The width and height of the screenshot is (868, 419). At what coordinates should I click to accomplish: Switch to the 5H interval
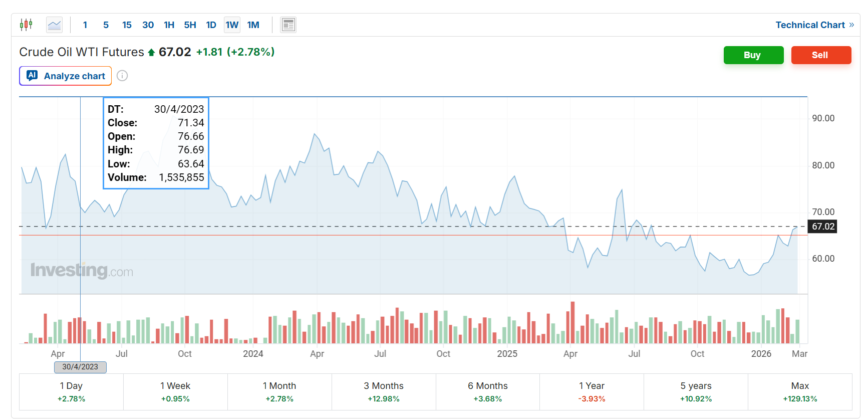[x=190, y=25]
